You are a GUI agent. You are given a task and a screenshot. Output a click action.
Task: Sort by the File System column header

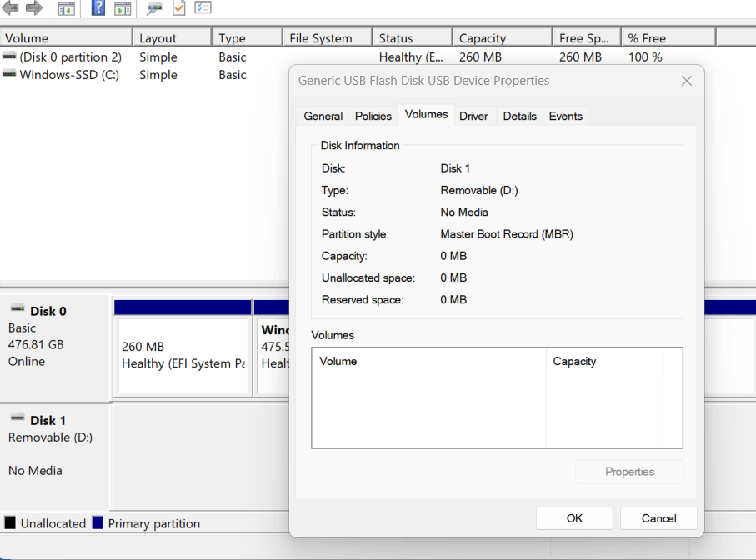328,38
